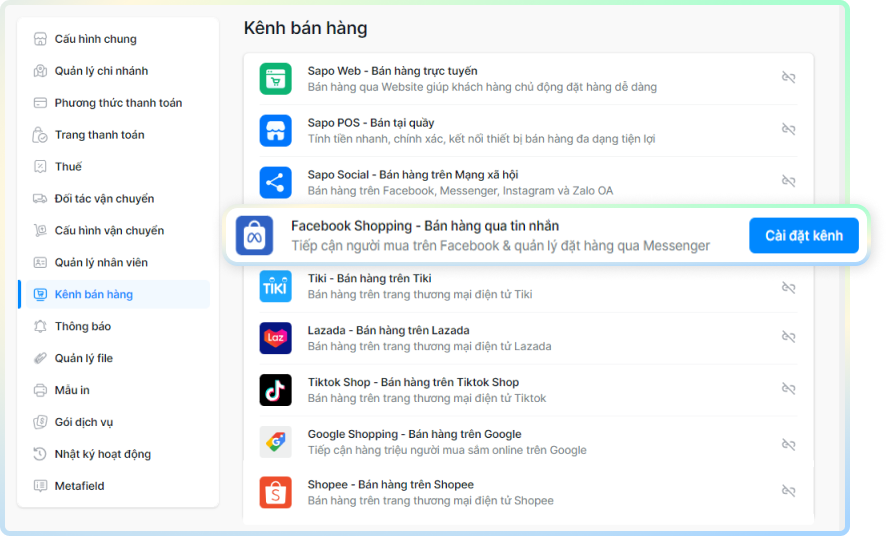Click the Metafield sidebar icon

[x=40, y=486]
